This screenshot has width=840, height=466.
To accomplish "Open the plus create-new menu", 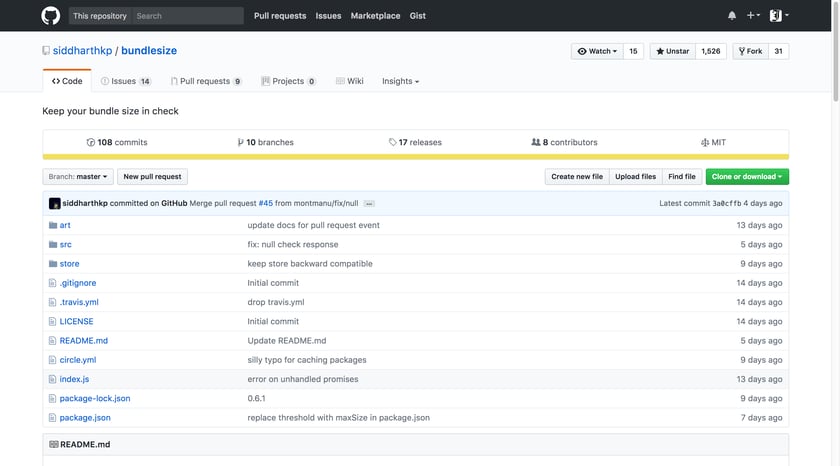I will pos(753,16).
